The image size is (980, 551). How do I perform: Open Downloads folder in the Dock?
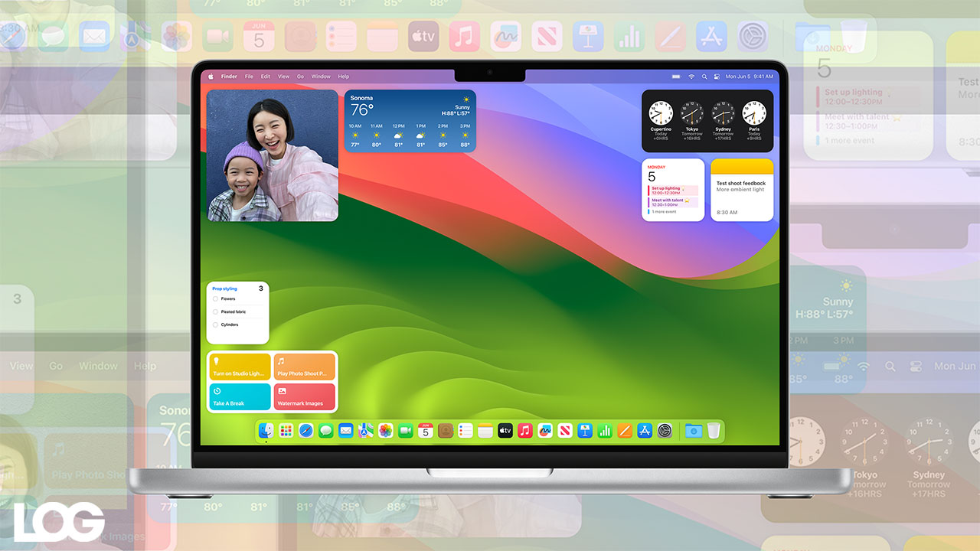pyautogui.click(x=693, y=431)
